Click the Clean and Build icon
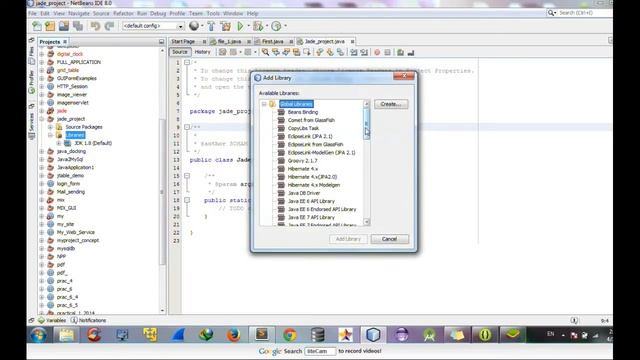The width and height of the screenshot is (640, 360). tap(225, 26)
